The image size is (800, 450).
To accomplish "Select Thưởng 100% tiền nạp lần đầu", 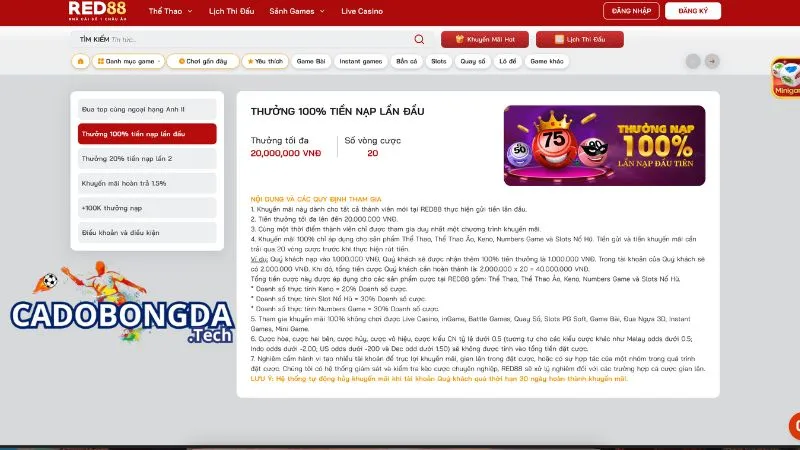I will [x=147, y=134].
